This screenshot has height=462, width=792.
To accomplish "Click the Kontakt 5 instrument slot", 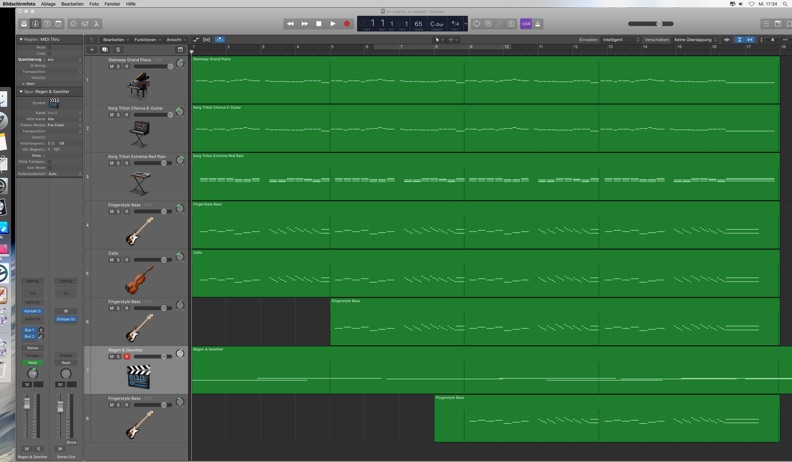I will [32, 311].
